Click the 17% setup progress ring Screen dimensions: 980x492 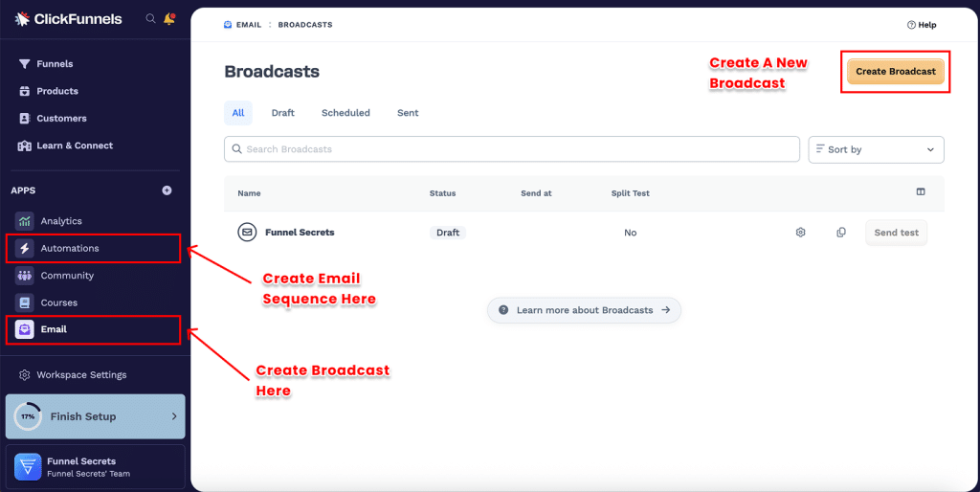point(28,416)
